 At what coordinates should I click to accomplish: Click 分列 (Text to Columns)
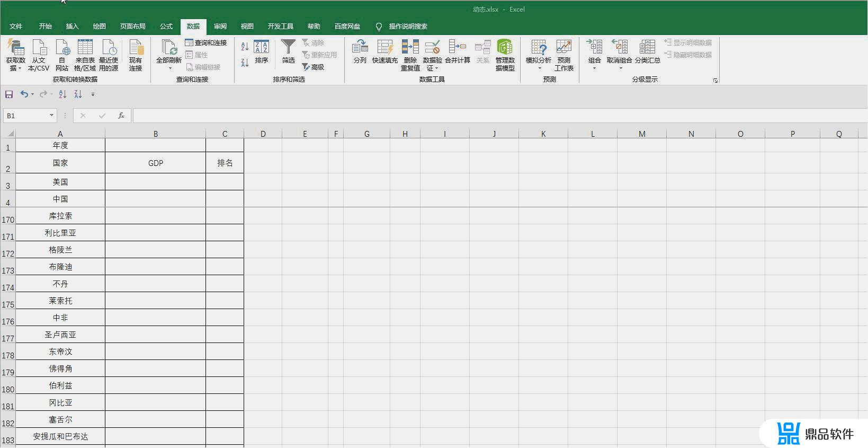pos(360,51)
